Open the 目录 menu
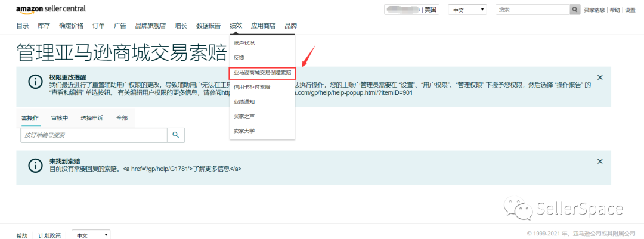This screenshot has width=644, height=239. click(23, 26)
